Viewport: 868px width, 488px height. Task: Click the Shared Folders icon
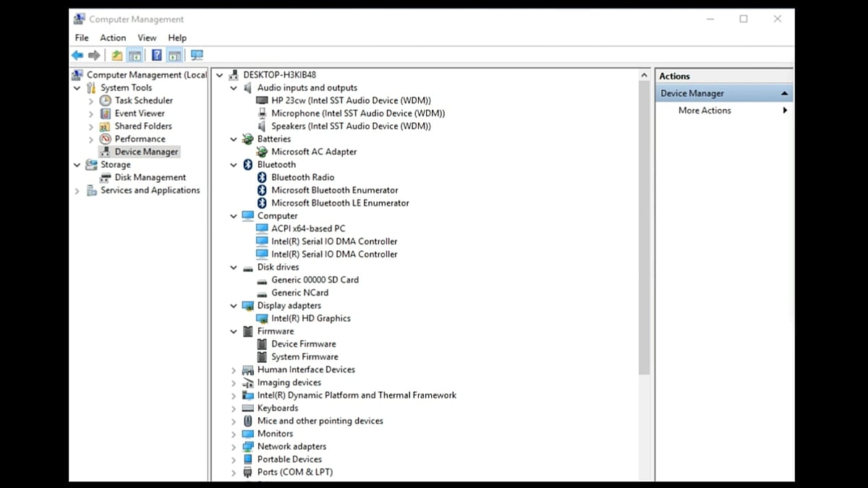(106, 126)
